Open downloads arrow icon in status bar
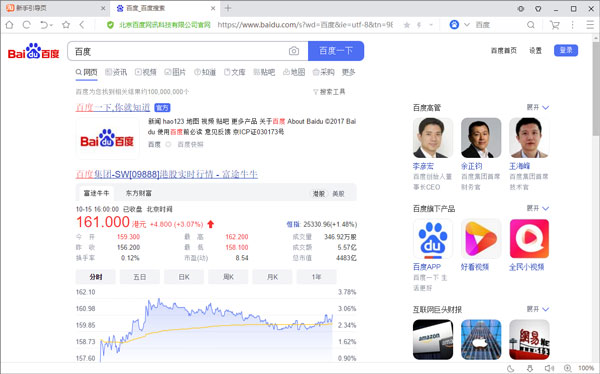 tap(530, 369)
